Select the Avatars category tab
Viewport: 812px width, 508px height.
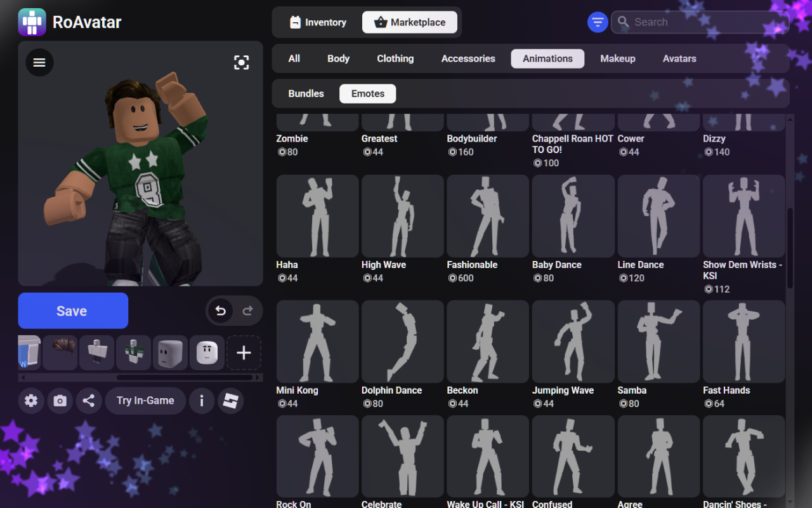[679, 58]
